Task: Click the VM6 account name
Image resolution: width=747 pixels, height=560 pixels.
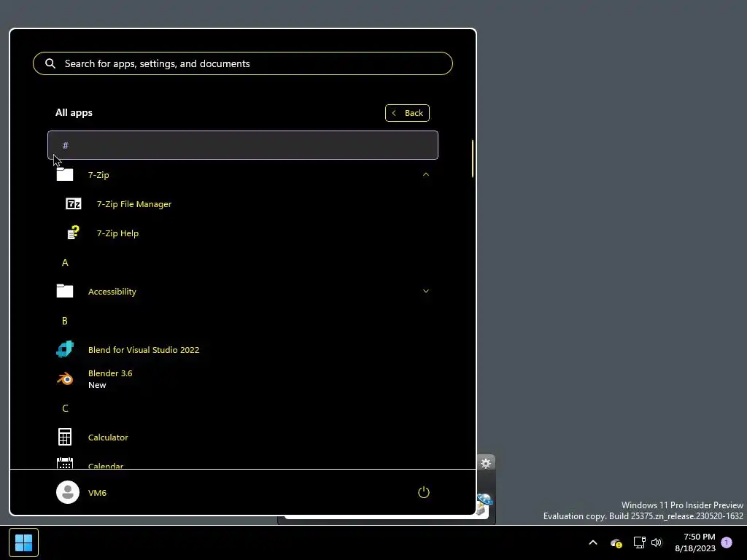Action: point(97,492)
